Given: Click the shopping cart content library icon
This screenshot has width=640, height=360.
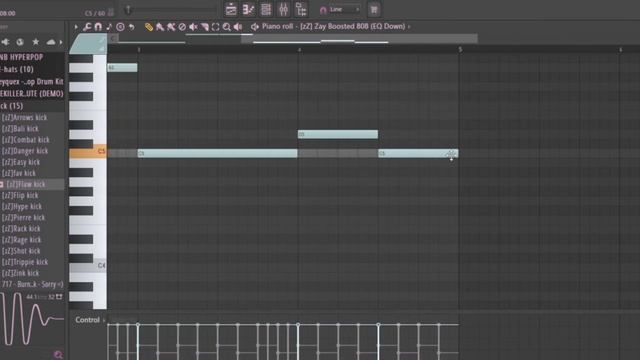Looking at the screenshot, I should [374, 9].
